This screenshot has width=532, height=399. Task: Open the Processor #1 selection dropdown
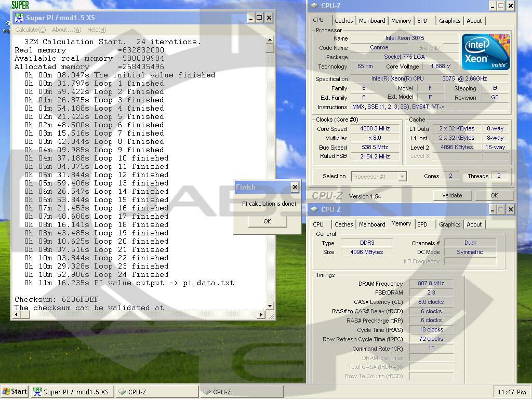(x=378, y=177)
